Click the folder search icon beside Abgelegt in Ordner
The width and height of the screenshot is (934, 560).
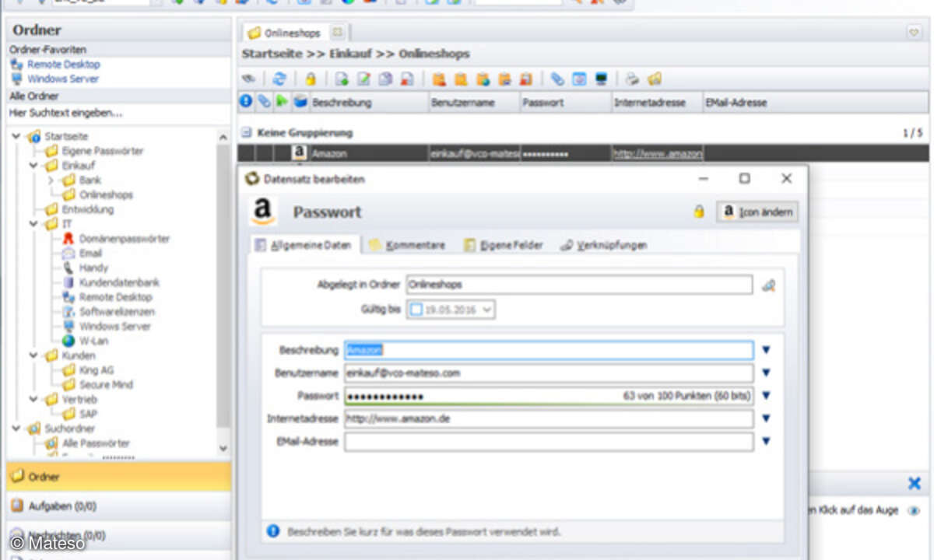(x=768, y=285)
